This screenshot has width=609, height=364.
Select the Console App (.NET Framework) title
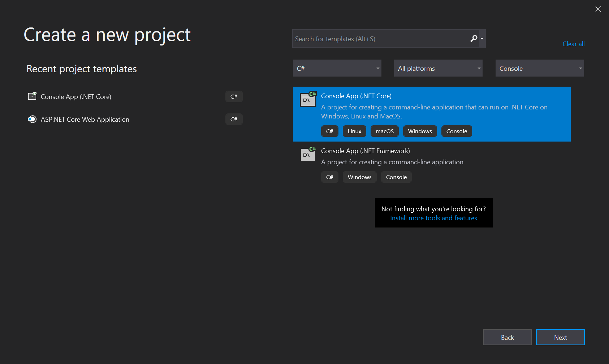366,151
